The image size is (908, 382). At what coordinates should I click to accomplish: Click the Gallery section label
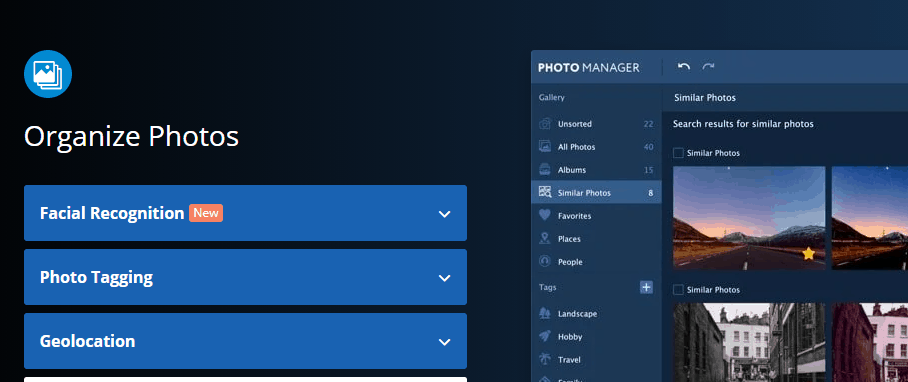(x=551, y=98)
